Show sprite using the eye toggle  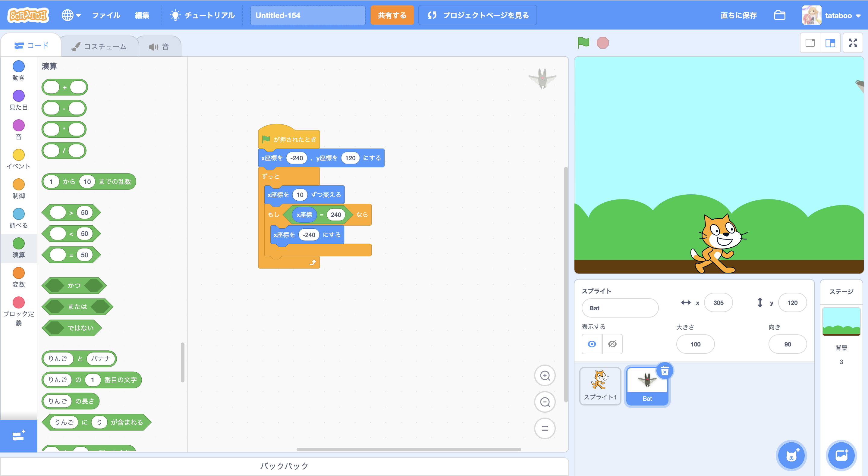point(592,344)
